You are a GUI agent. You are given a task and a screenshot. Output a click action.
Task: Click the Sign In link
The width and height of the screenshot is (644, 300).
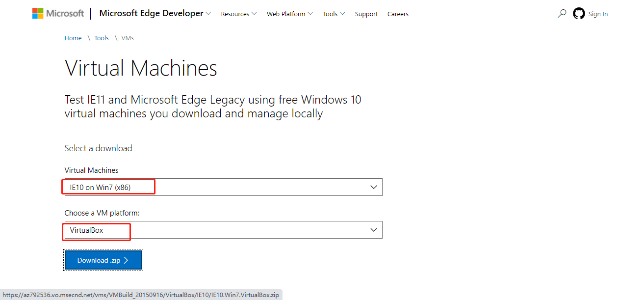click(x=598, y=14)
